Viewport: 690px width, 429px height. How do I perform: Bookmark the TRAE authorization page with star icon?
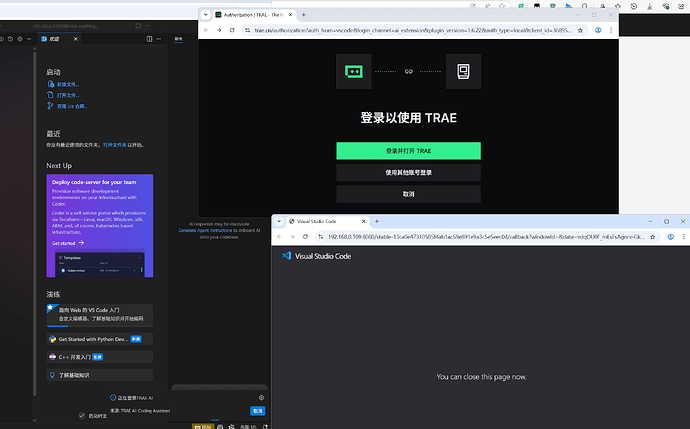point(580,30)
